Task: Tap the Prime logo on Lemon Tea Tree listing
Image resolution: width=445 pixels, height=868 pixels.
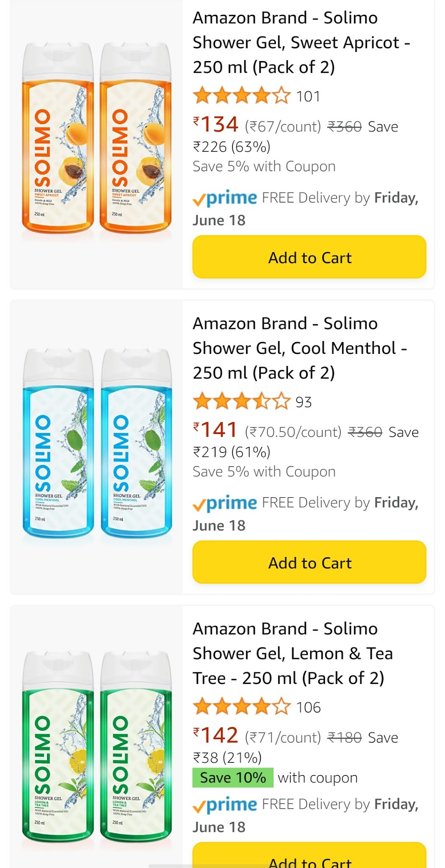Action: pos(225,804)
